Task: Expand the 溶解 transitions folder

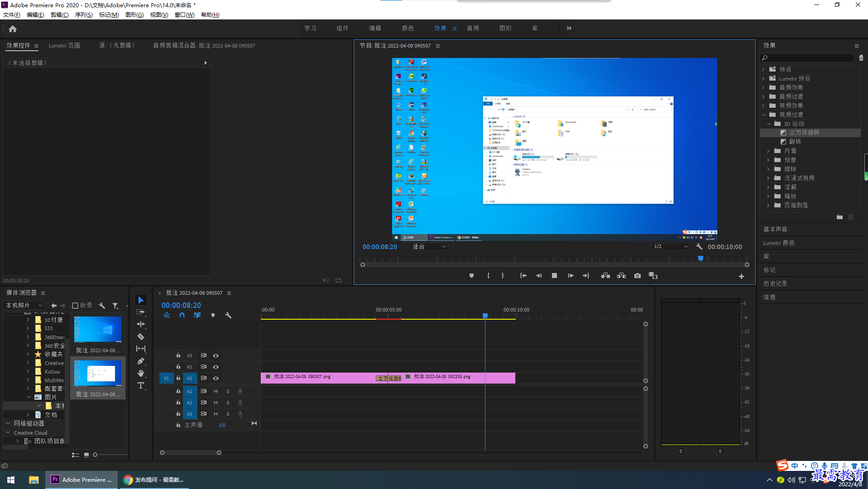Action: [x=768, y=187]
